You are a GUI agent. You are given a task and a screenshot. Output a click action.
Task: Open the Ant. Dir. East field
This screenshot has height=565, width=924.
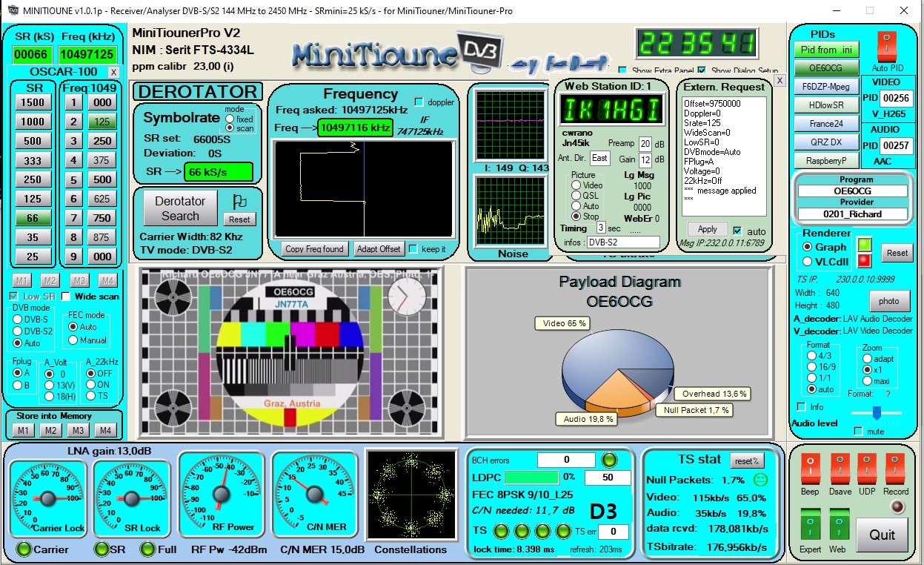(x=600, y=158)
